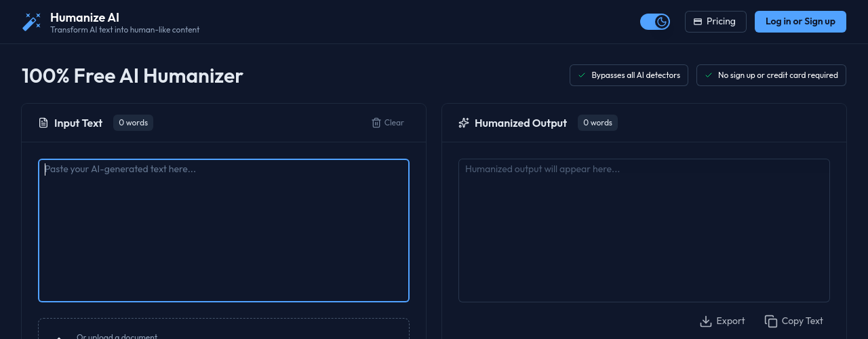Viewport: 868px width, 339px height.
Task: Click the green checkmark beside No sign up
Action: [709, 75]
